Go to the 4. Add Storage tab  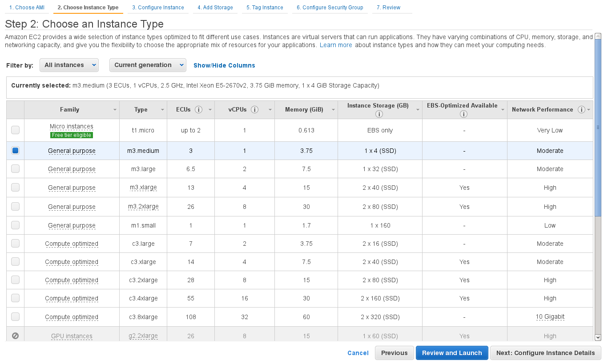tap(215, 8)
